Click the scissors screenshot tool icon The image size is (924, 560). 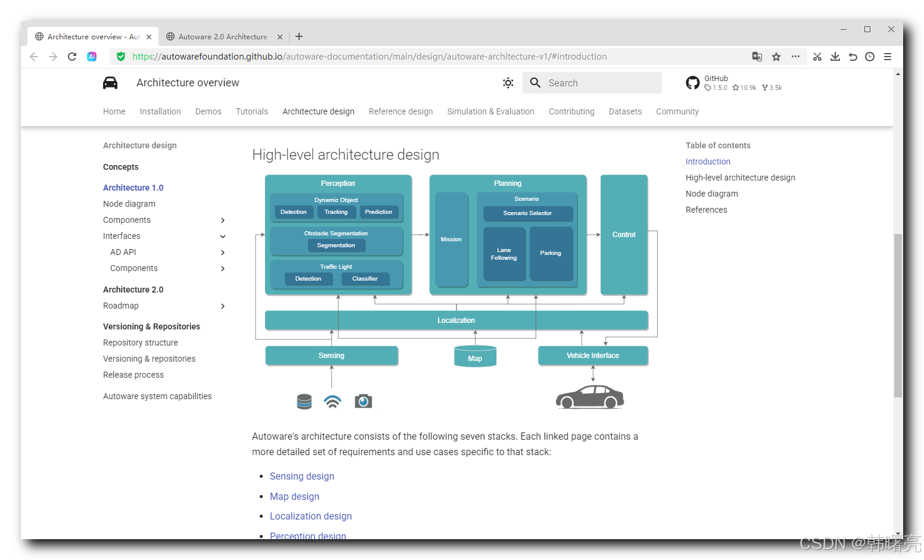point(817,57)
